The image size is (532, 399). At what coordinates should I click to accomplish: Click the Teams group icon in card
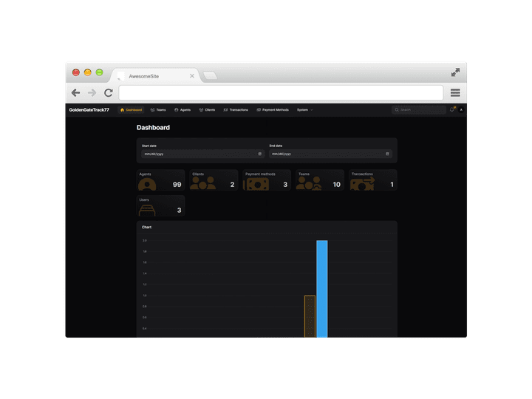[x=309, y=183]
